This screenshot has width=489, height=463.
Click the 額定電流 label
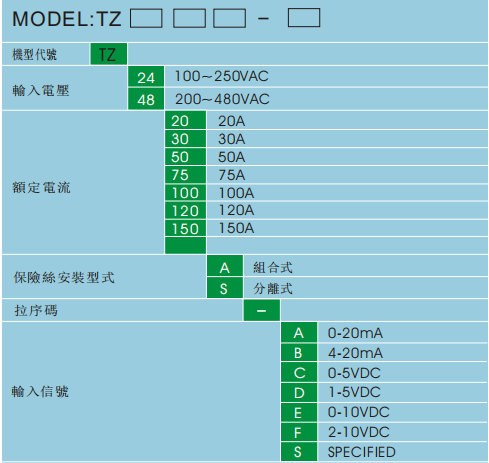coord(41,188)
